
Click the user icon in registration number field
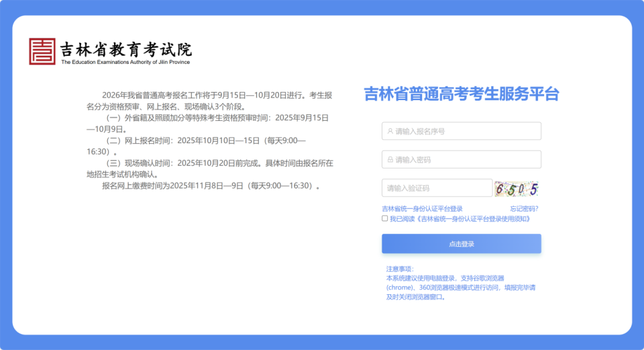pyautogui.click(x=390, y=131)
